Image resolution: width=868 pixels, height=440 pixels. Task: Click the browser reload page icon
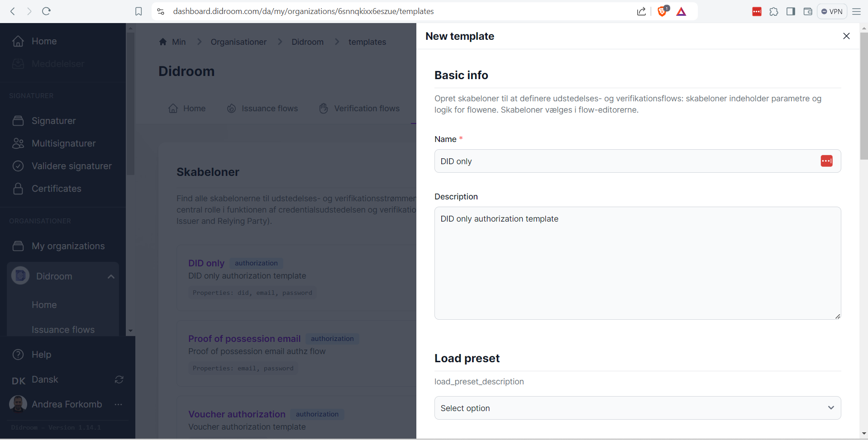coord(46,11)
